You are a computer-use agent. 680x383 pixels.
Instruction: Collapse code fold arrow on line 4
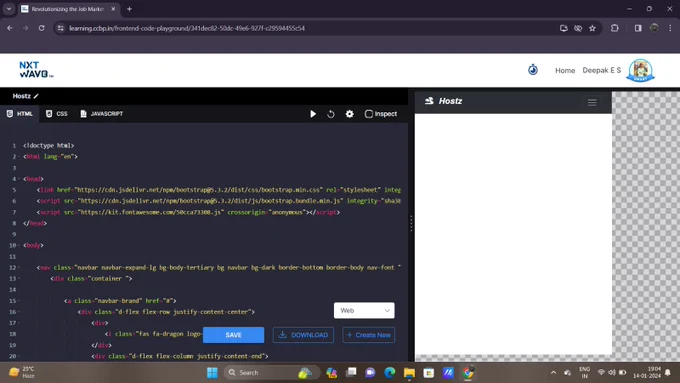[x=19, y=179]
